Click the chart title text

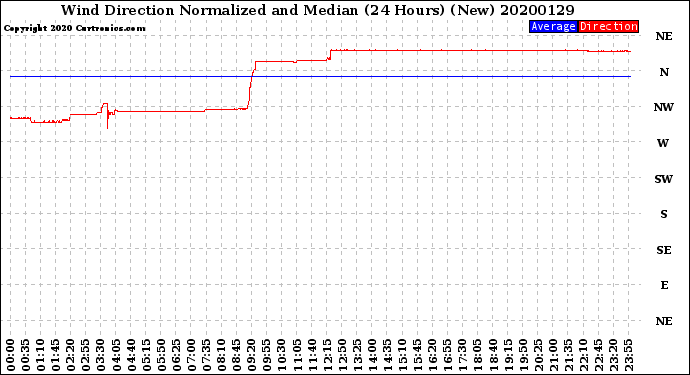tap(317, 10)
